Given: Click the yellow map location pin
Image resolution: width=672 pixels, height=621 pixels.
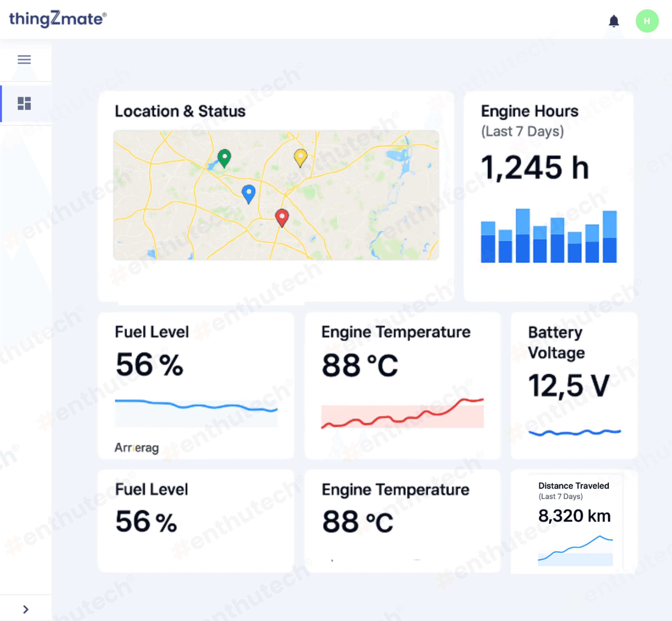Looking at the screenshot, I should (x=300, y=157).
